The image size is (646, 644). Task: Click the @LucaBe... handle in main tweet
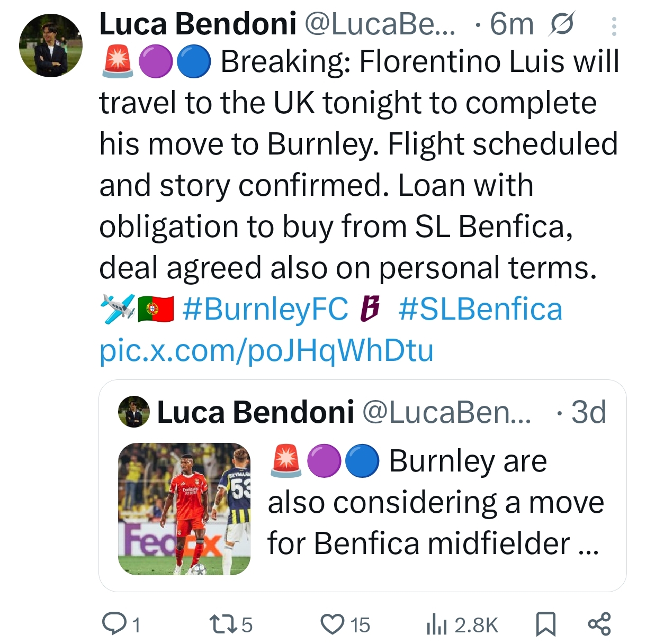(380, 24)
